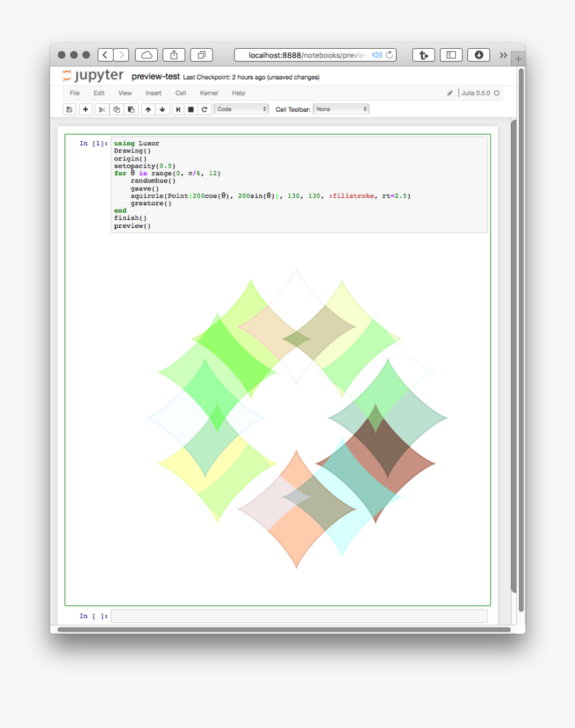Open the Code cell type dropdown
The width and height of the screenshot is (575, 728).
[x=241, y=109]
